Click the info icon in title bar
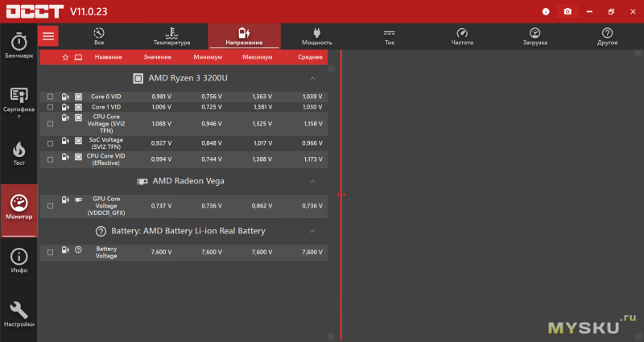 click(x=546, y=11)
